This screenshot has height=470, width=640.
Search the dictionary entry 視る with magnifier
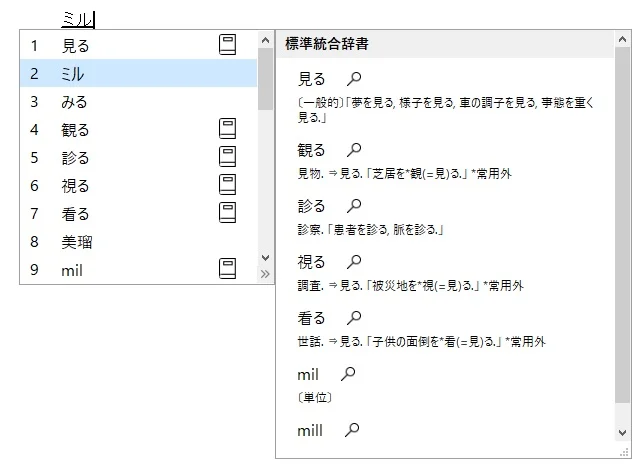(x=354, y=262)
